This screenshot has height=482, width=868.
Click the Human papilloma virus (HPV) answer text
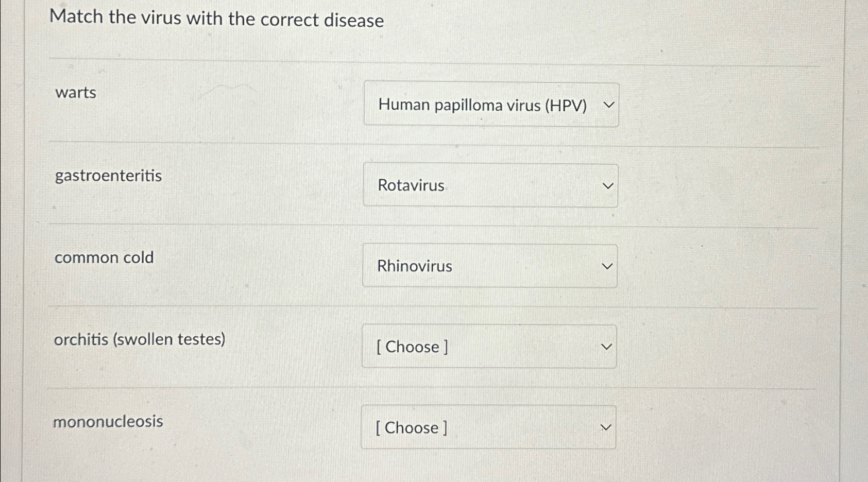click(x=482, y=105)
